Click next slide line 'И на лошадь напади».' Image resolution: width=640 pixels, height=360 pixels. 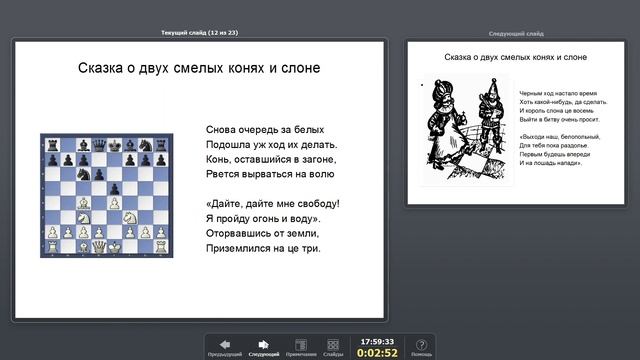point(550,163)
